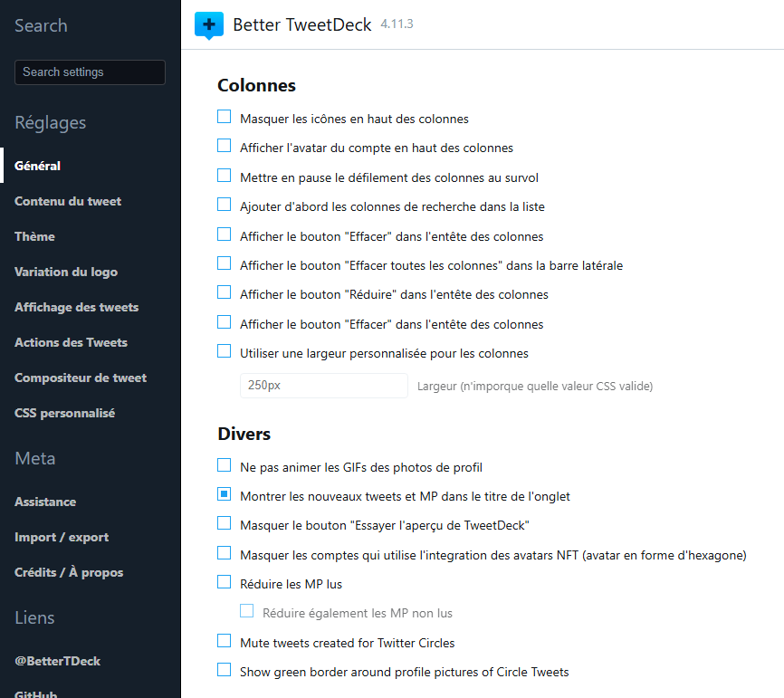Viewport: 784px width, 698px height.
Task: Open the 'CSS personnalisé' section
Action: tap(65, 414)
